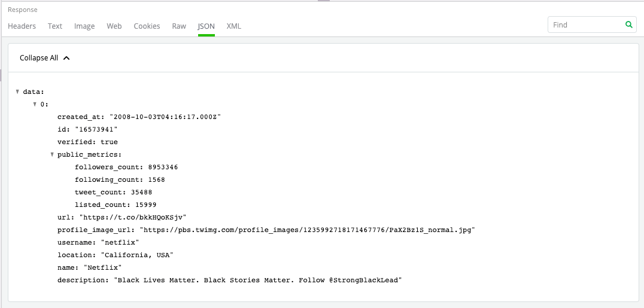Click the green search magnifier icon
Screen dimensions: 644x308
click(628, 25)
